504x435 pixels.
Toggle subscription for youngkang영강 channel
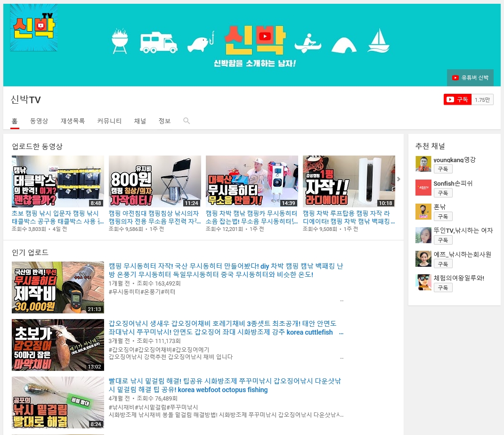443,169
